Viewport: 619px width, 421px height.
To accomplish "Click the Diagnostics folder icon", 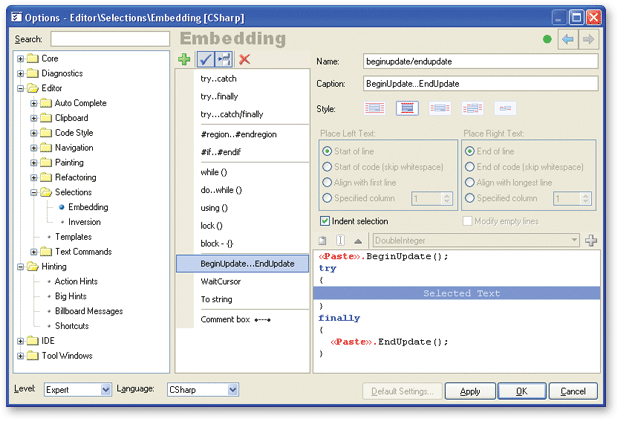I will coord(32,73).
